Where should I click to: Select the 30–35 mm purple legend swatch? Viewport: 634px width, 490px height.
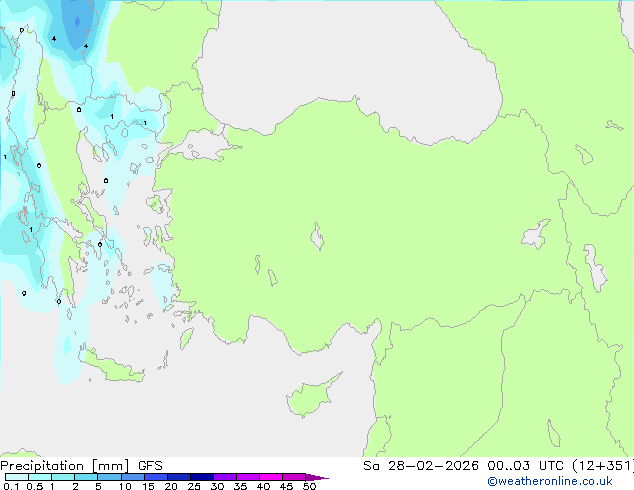pos(225,477)
